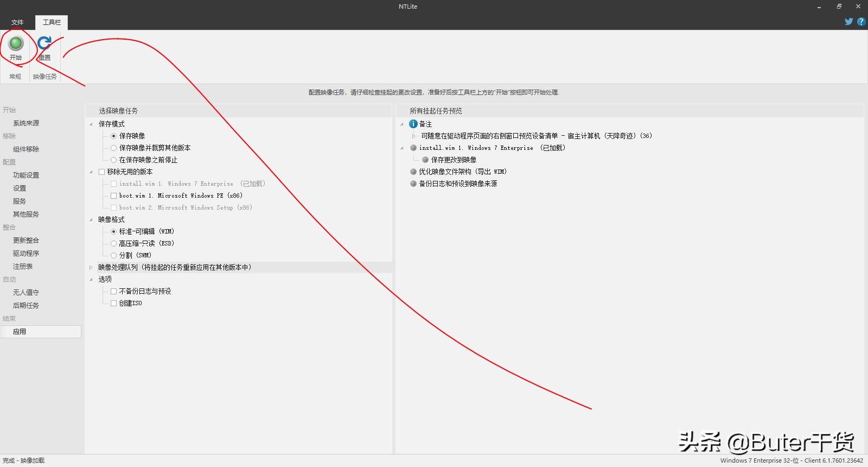Open 无人值守 page in sidebar
This screenshot has height=467, width=868.
point(26,293)
